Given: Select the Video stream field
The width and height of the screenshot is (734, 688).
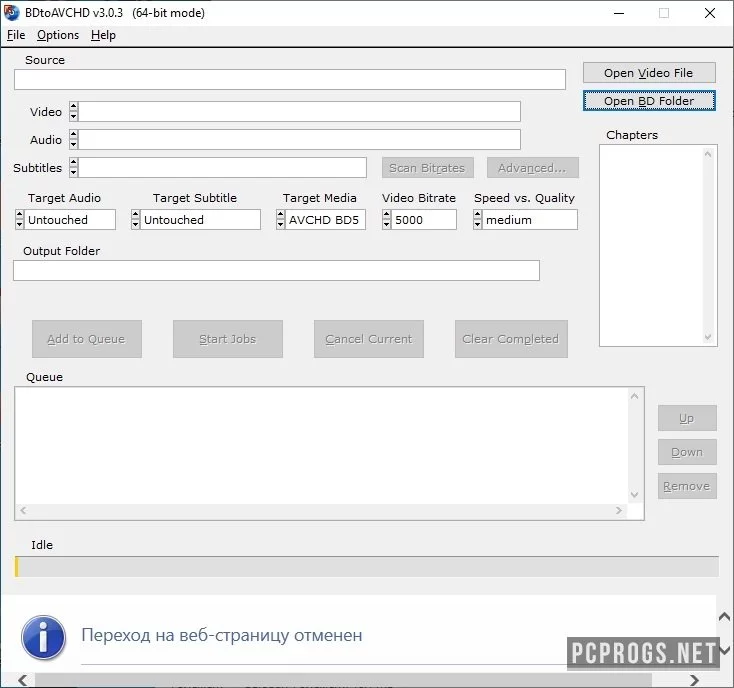Looking at the screenshot, I should click(299, 112).
